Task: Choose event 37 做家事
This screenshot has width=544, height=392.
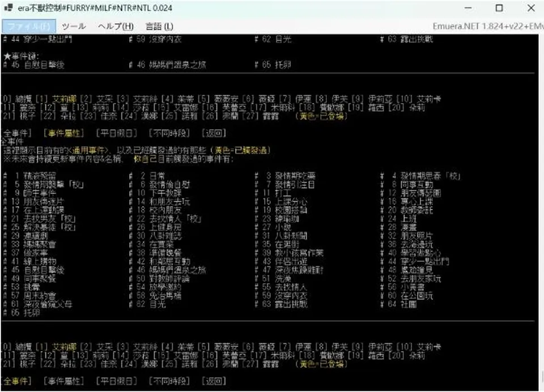Action: pyautogui.click(x=25, y=253)
